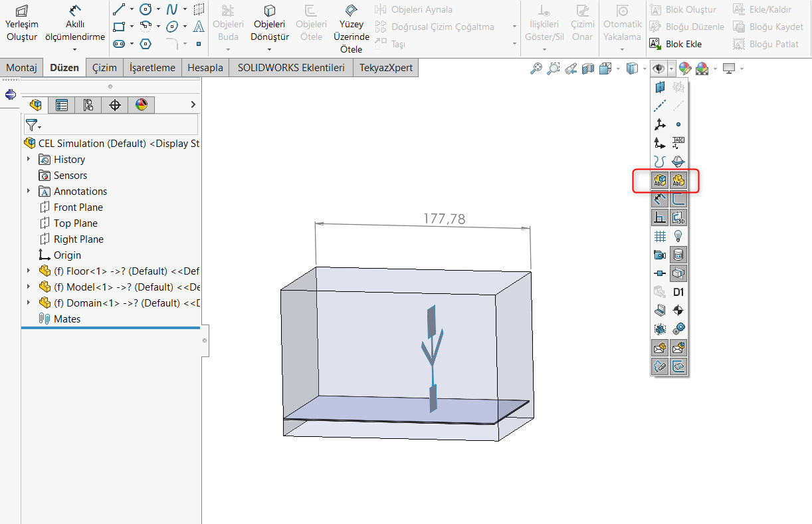Viewport: 812px width, 524px height.
Task: Expand the Domain<1> component node
Action: 29,303
